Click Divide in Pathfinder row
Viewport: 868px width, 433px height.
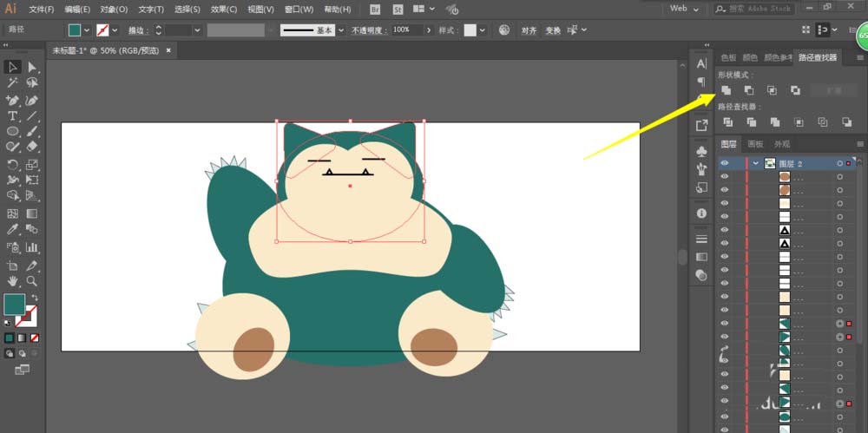(728, 121)
